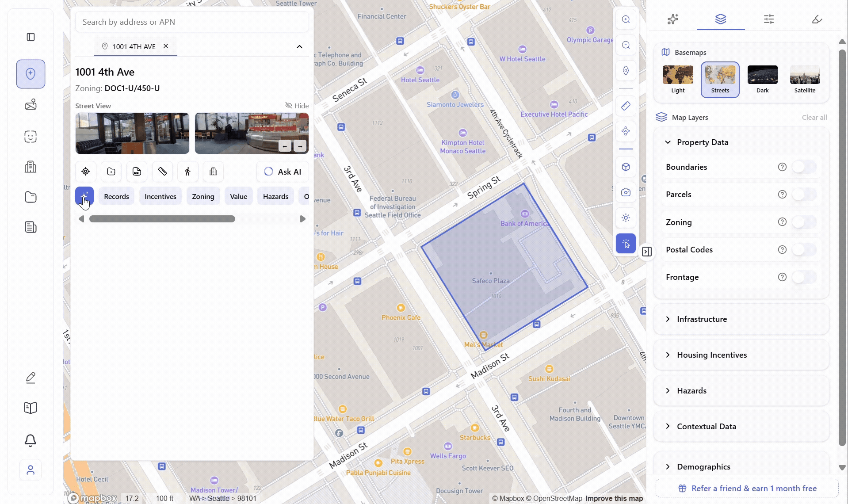
Task: Collapse the property details panel chevron
Action: pos(299,47)
